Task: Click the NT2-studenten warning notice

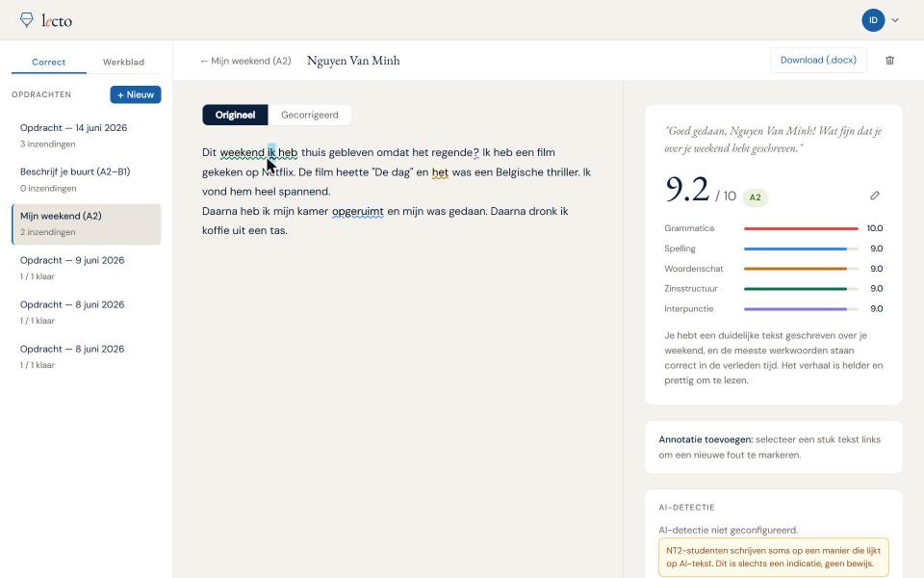Action: tap(773, 557)
